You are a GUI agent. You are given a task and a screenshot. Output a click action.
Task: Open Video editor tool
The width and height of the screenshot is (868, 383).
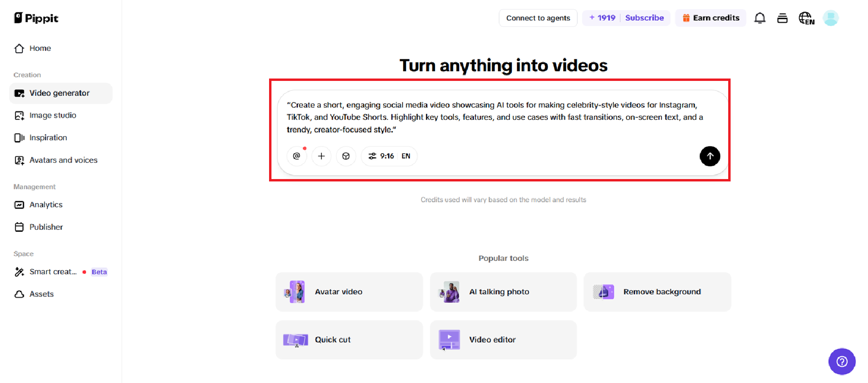503,340
